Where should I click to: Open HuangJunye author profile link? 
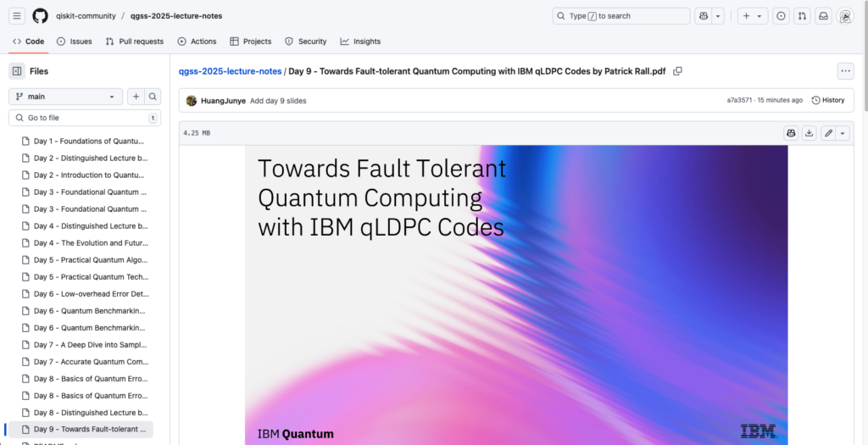point(223,101)
